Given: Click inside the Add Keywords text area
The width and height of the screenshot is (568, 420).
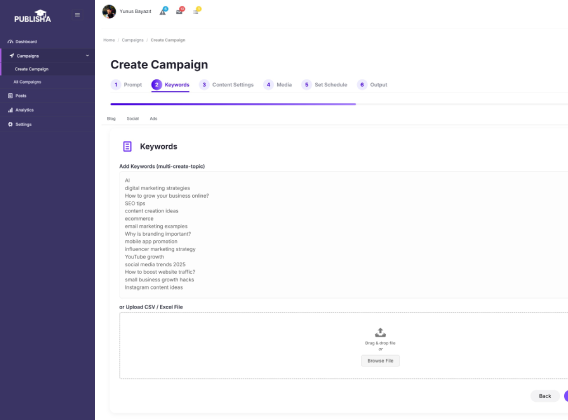Looking at the screenshot, I should click(343, 235).
